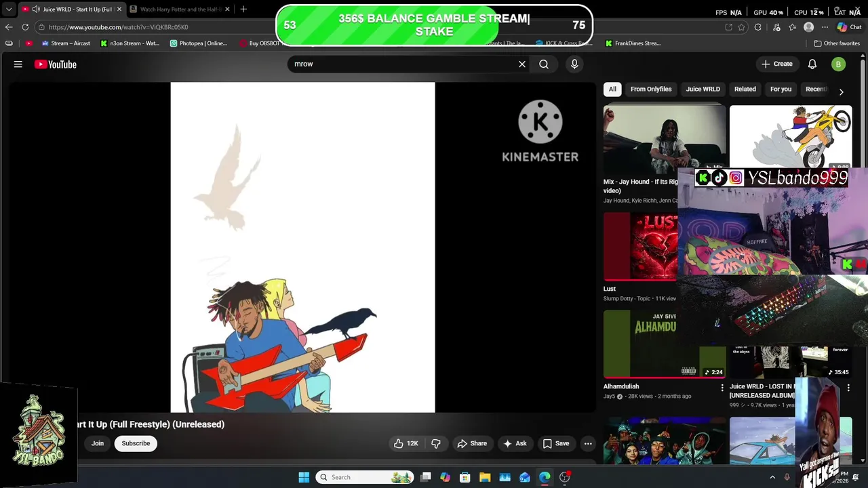Open the Create button
The height and width of the screenshot is (488, 868).
777,64
